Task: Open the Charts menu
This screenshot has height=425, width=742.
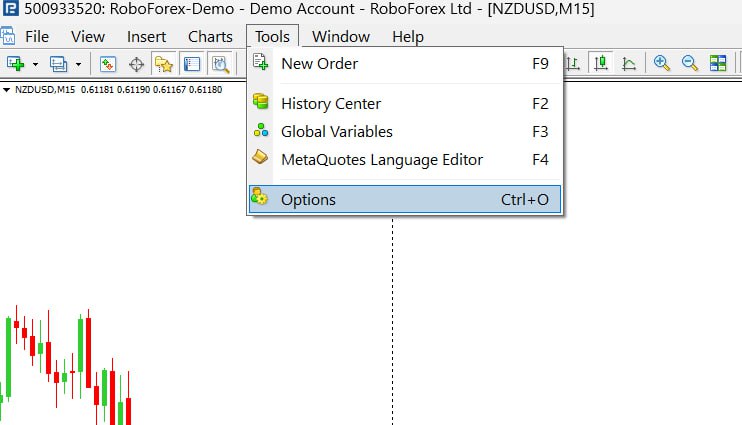Action: click(210, 37)
